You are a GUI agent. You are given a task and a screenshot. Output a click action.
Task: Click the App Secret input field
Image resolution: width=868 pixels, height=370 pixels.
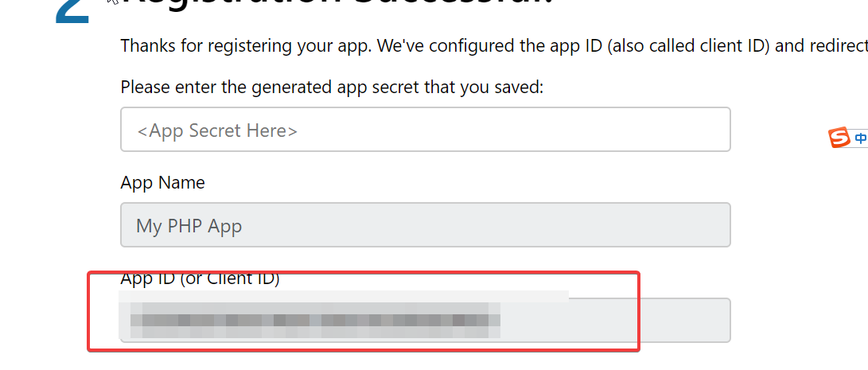coord(425,129)
